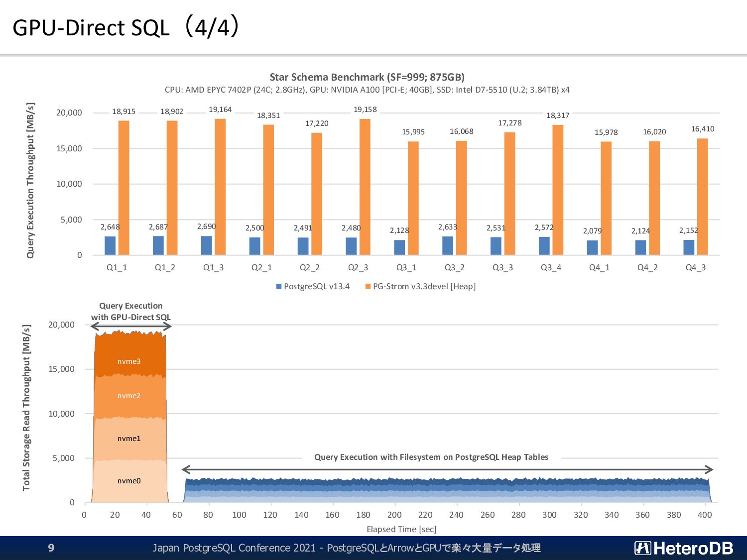The width and height of the screenshot is (747, 560).
Task: Click the blue PostgreSQL bar for Q3_2
Action: [448, 246]
